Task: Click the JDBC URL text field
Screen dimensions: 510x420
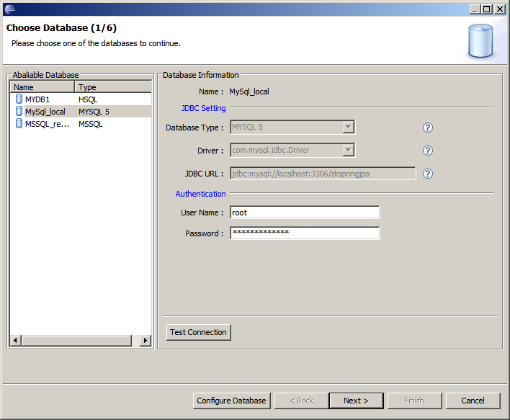Action: (x=323, y=174)
